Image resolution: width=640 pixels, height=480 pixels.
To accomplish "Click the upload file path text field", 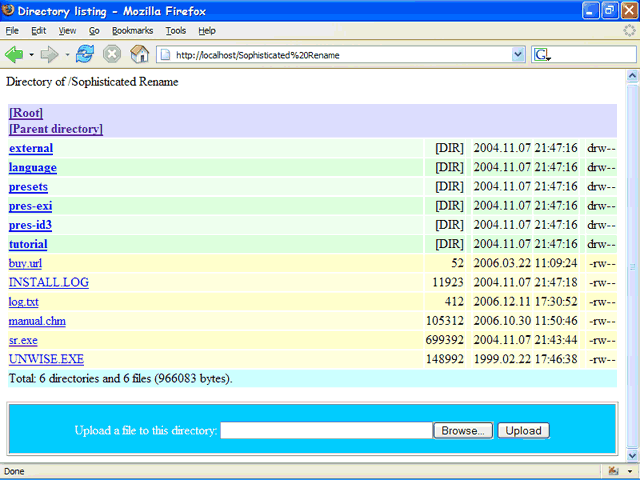I will click(325, 431).
